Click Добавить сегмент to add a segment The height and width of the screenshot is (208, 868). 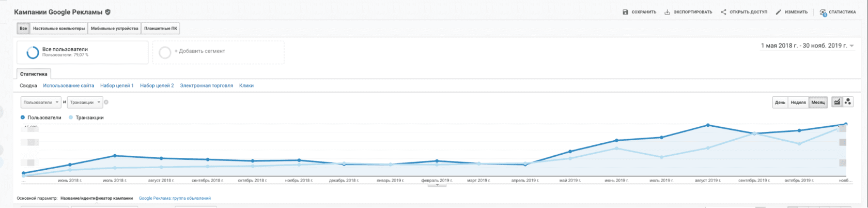199,51
